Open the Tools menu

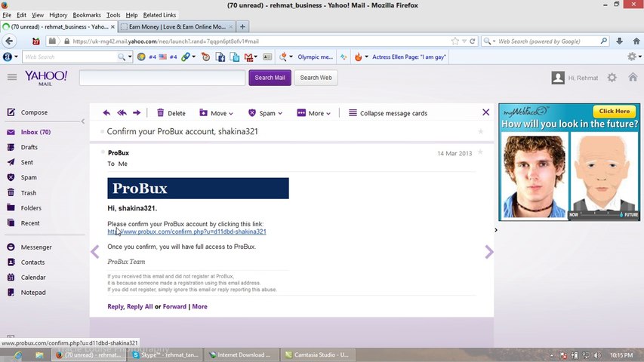(x=113, y=15)
